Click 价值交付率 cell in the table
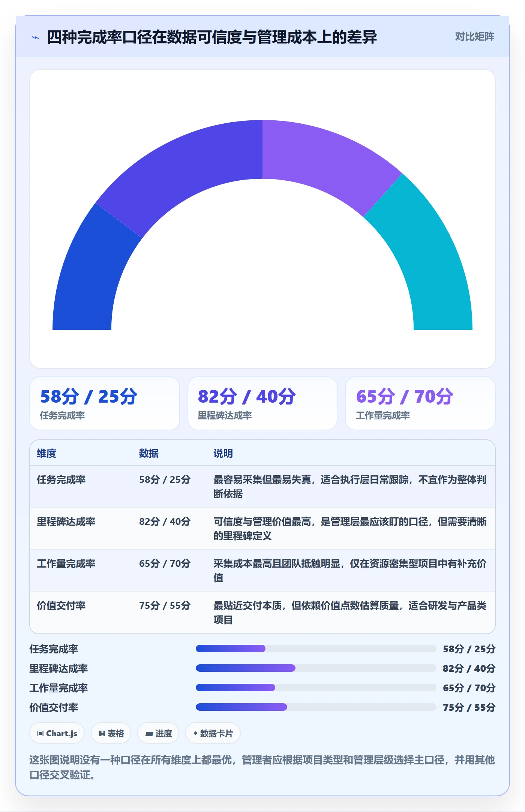This screenshot has height=812, width=525. (x=61, y=605)
